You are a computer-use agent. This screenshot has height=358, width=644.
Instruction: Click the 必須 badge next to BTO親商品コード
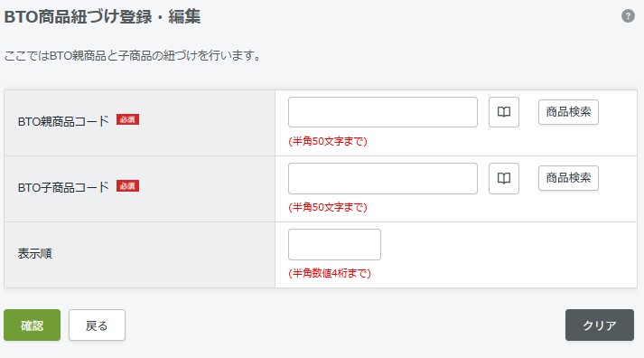pos(127,119)
